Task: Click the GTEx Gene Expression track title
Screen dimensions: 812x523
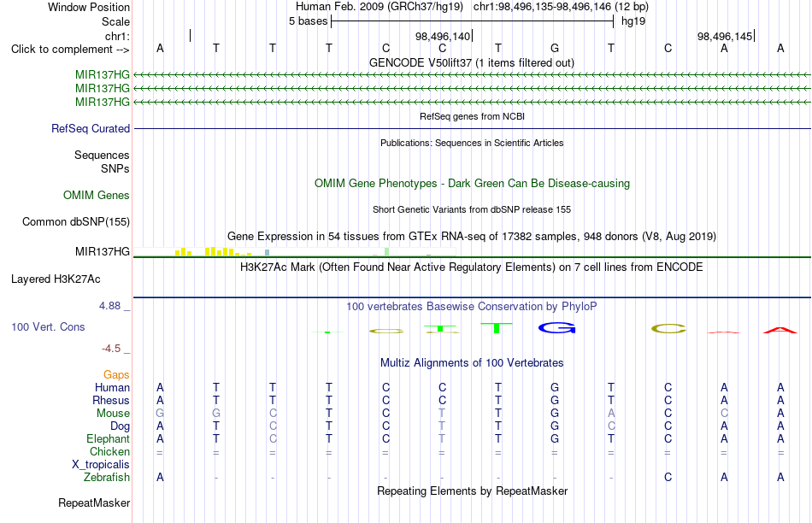Action: coord(472,237)
